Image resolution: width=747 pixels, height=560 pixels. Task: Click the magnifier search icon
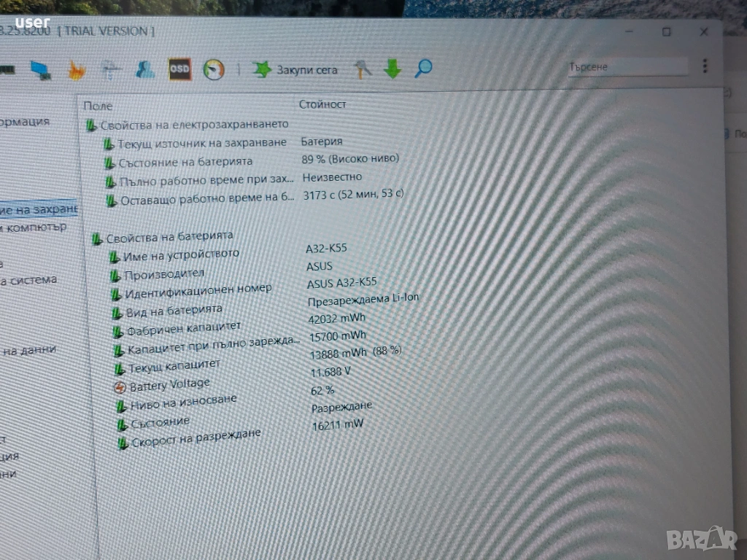[x=423, y=69]
